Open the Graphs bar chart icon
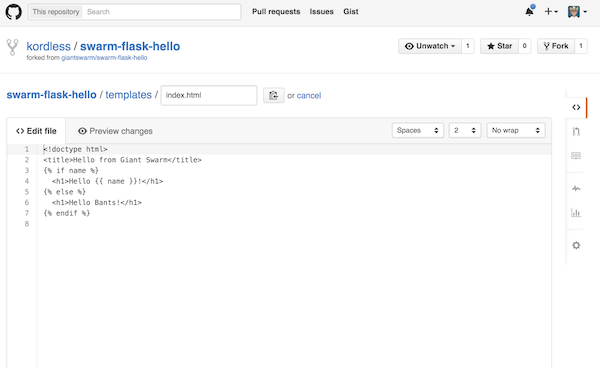600x368 pixels. point(576,213)
